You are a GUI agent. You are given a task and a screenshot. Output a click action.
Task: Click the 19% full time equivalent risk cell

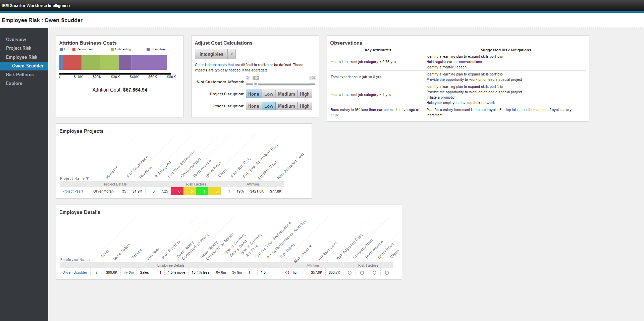240,191
